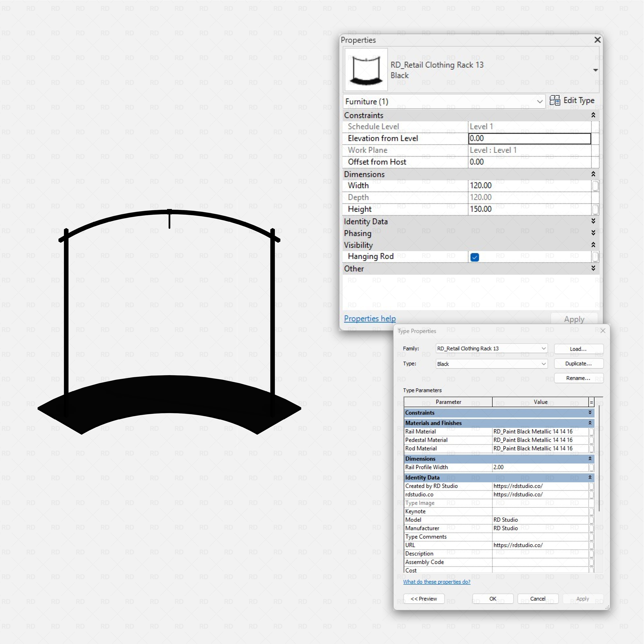Click the clothing rack family preview thumbnail
Screen dimensions: 644x644
pyautogui.click(x=366, y=69)
